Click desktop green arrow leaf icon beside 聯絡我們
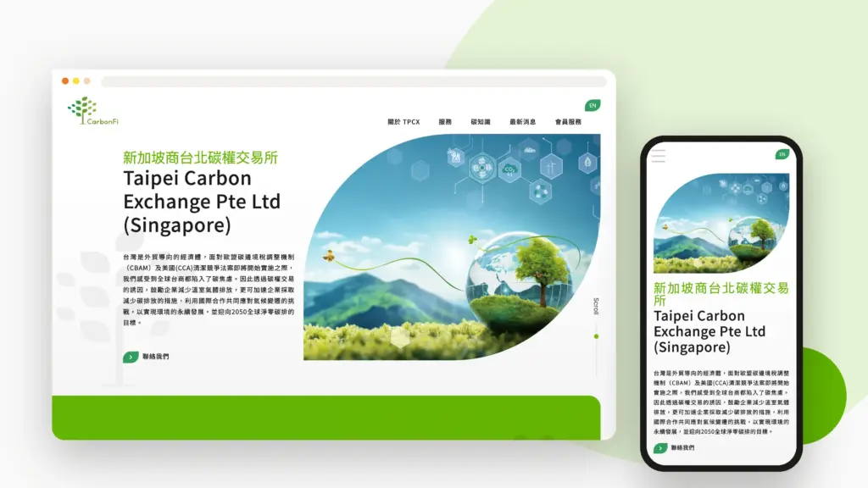Screen dimensions: 868x488 click(131, 357)
